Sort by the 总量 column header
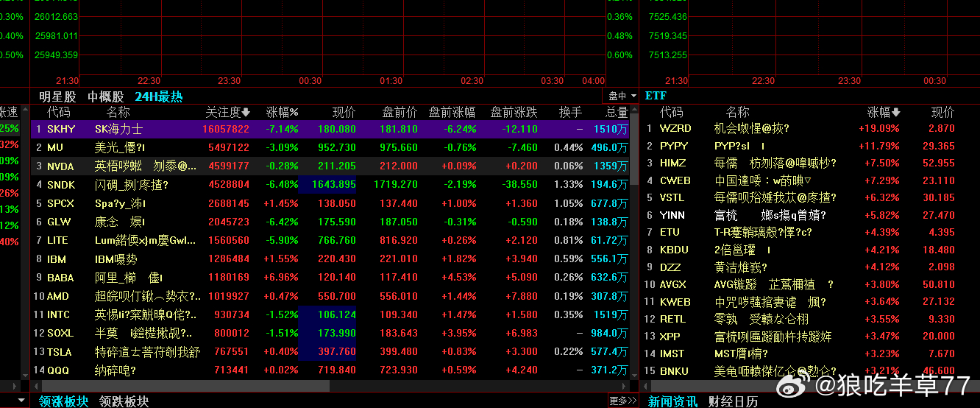 click(616, 113)
